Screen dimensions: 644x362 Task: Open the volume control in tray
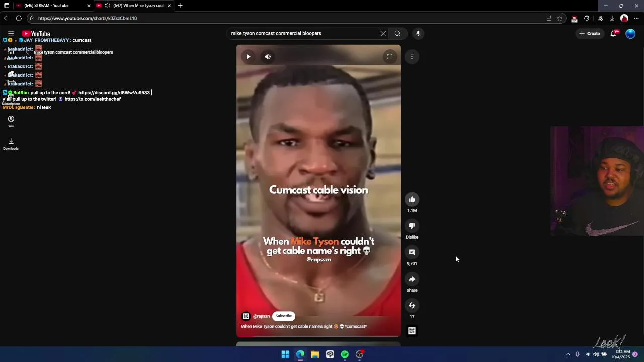pyautogui.click(x=596, y=354)
